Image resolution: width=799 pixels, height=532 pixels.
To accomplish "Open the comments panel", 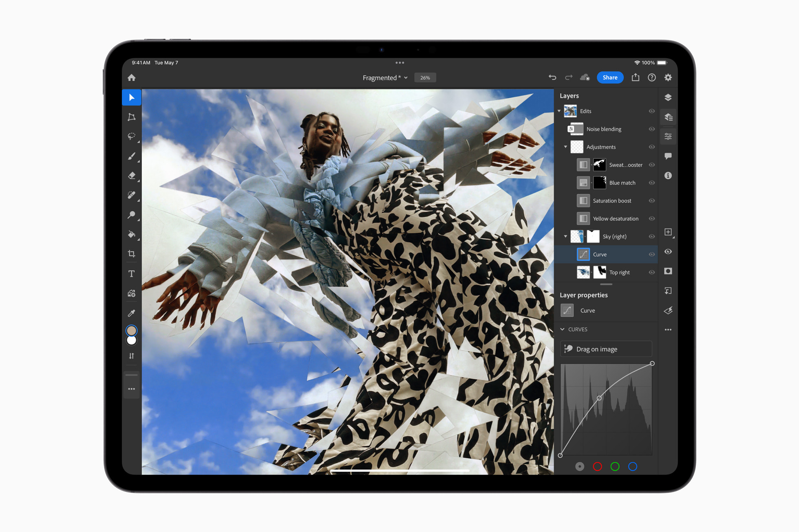I will coord(668,156).
